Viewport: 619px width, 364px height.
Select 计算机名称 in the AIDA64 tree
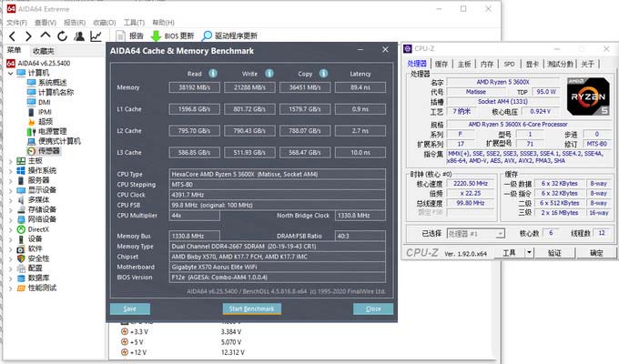(x=50, y=93)
